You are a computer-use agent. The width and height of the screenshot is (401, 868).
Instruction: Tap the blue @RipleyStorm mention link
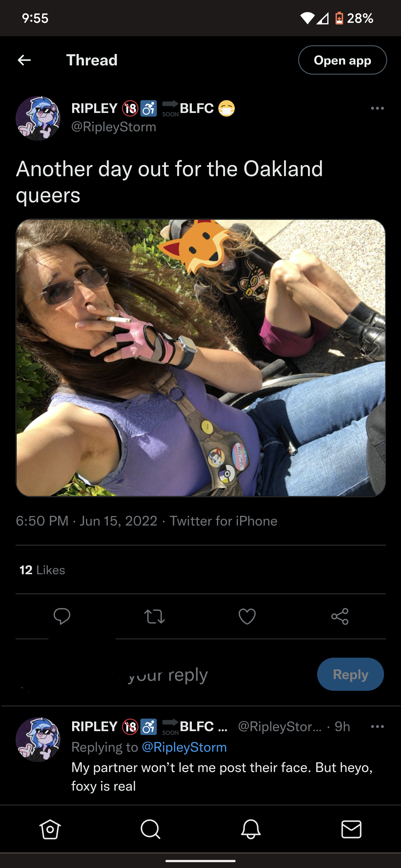coord(184,747)
